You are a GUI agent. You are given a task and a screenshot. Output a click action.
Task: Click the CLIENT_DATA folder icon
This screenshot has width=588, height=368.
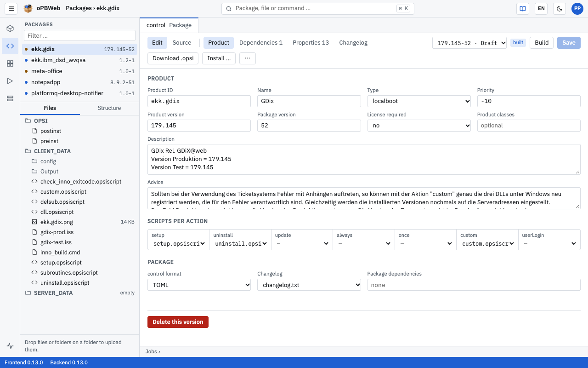tap(28, 151)
